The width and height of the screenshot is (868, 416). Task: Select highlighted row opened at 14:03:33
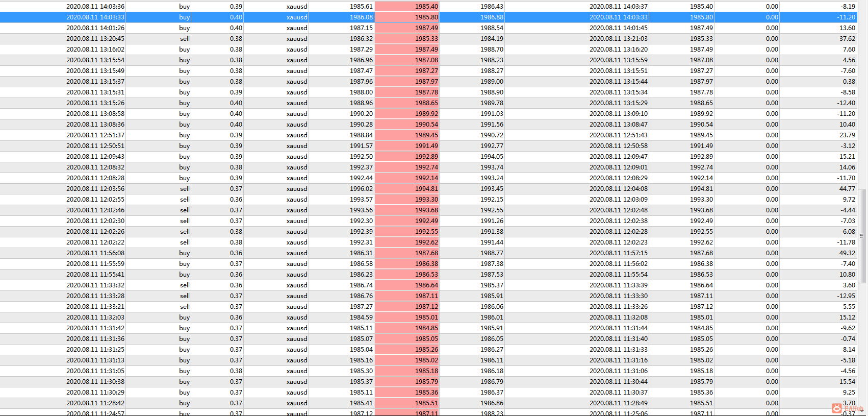click(428, 17)
